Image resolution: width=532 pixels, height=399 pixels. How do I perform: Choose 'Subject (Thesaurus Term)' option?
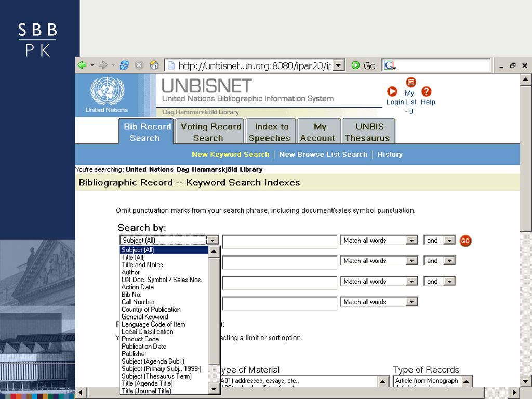pyautogui.click(x=164, y=377)
